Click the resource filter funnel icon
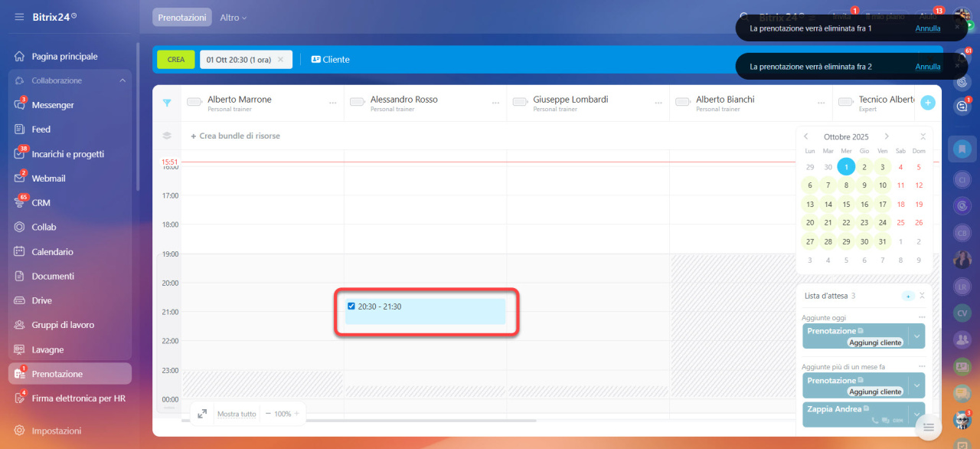This screenshot has height=449, width=980. (167, 103)
